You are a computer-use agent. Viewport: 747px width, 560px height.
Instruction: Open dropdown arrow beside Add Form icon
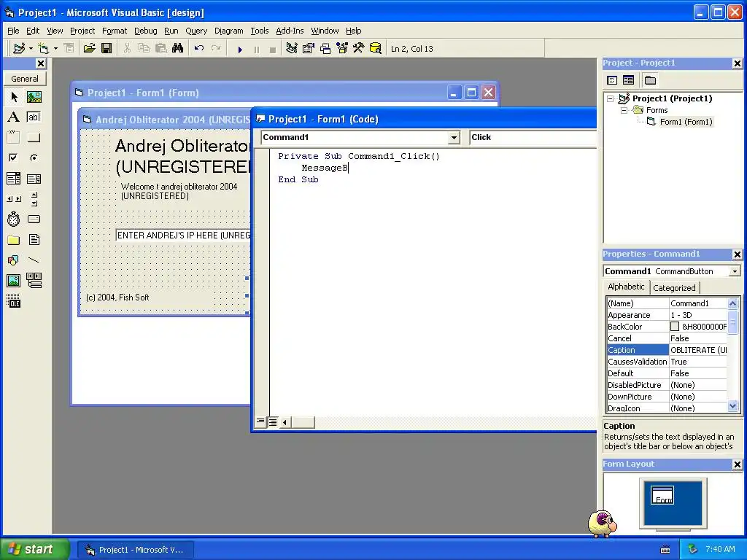pyautogui.click(x=55, y=48)
